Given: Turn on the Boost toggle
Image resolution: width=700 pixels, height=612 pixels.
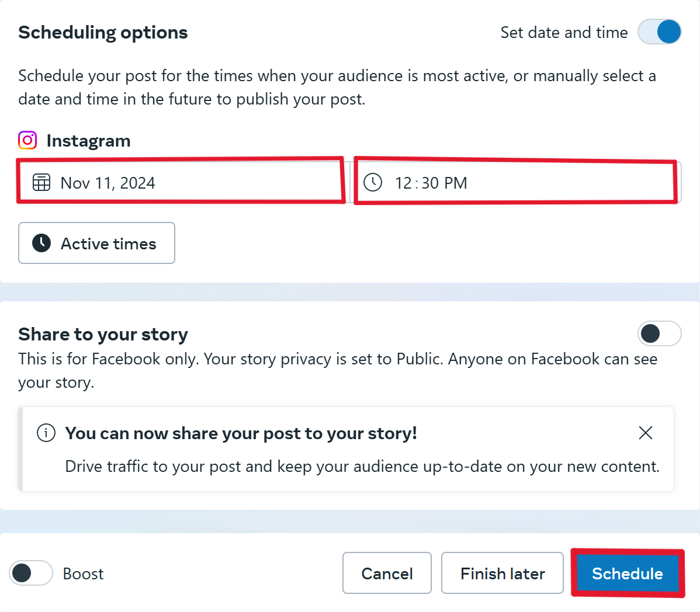Looking at the screenshot, I should [30, 573].
